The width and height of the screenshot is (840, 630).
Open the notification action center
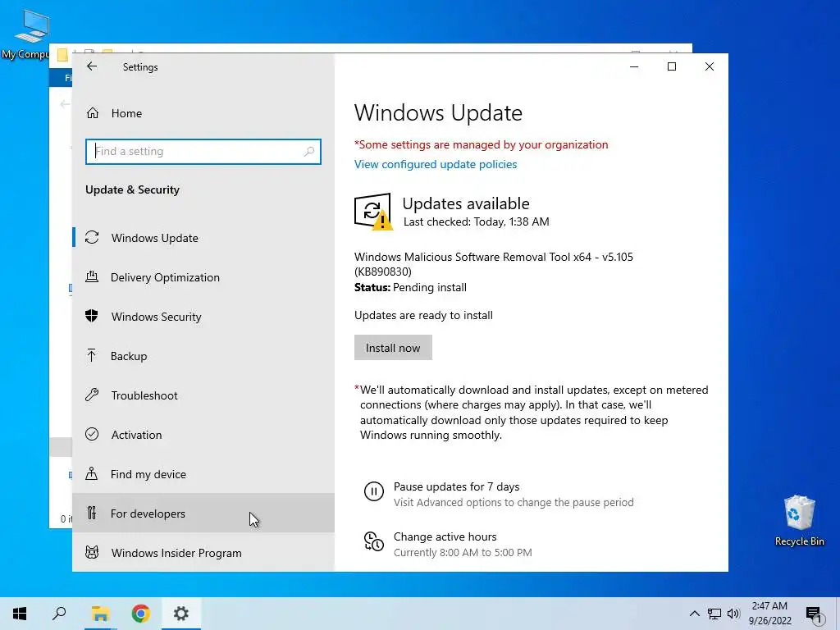click(815, 614)
